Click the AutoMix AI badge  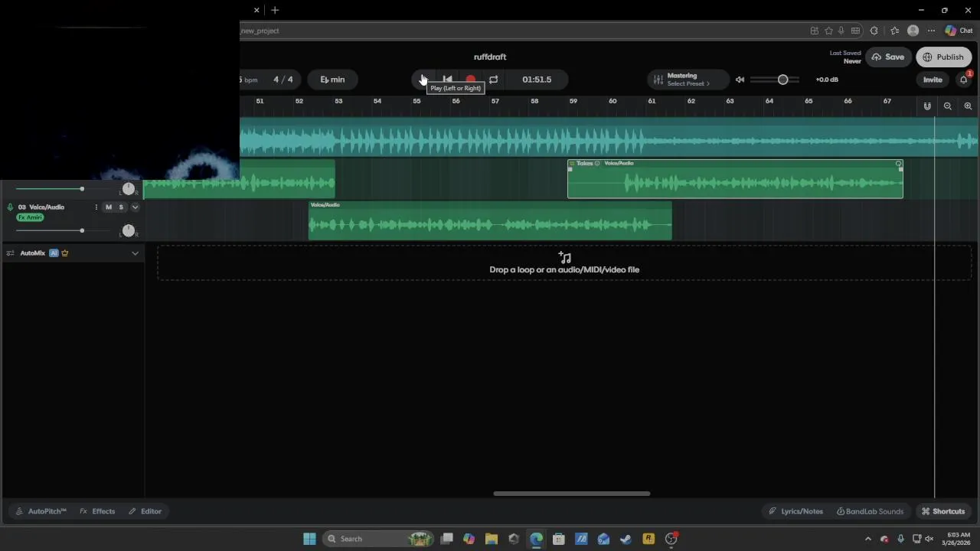tap(54, 253)
